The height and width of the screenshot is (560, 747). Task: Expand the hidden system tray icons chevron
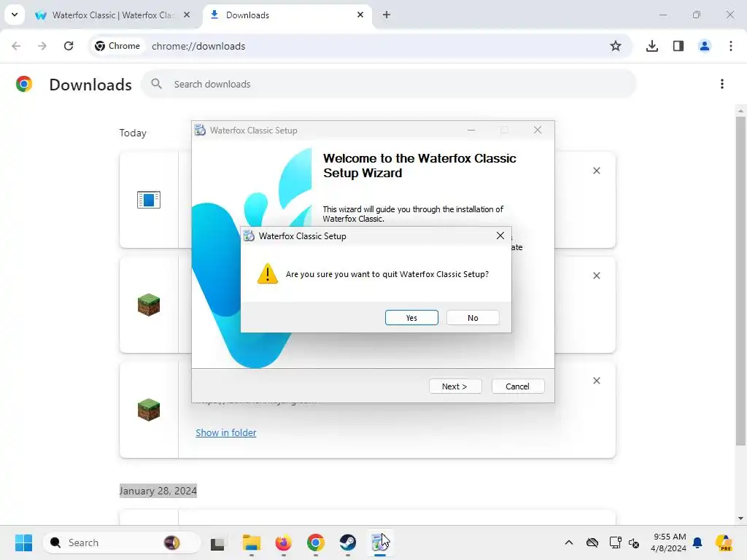(569, 542)
